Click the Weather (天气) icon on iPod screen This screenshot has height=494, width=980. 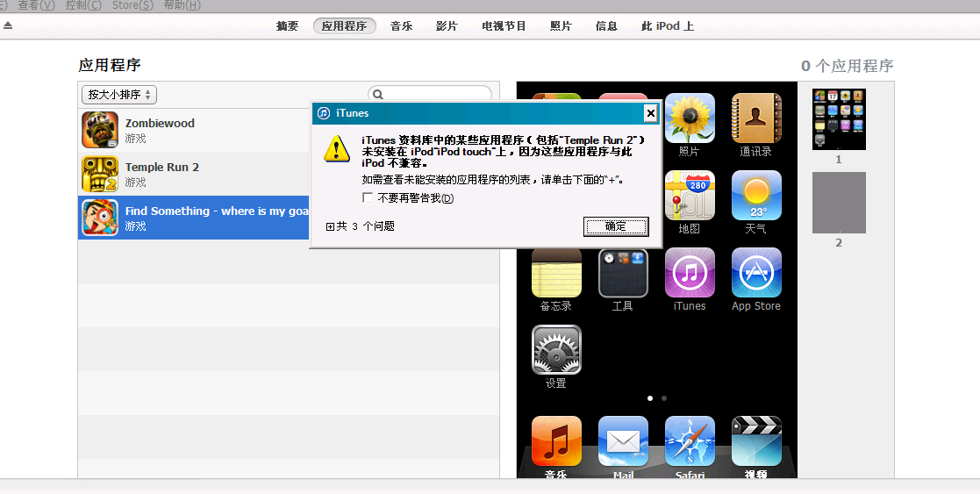tap(756, 195)
